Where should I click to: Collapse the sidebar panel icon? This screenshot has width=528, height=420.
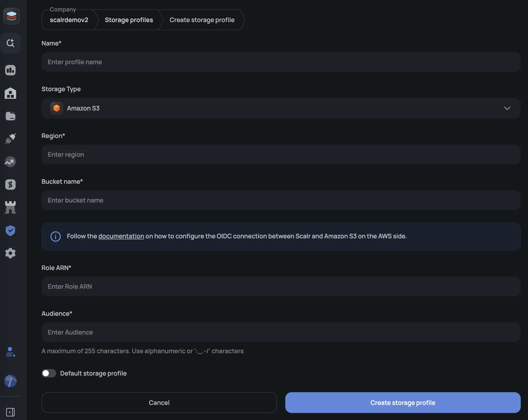tap(10, 412)
